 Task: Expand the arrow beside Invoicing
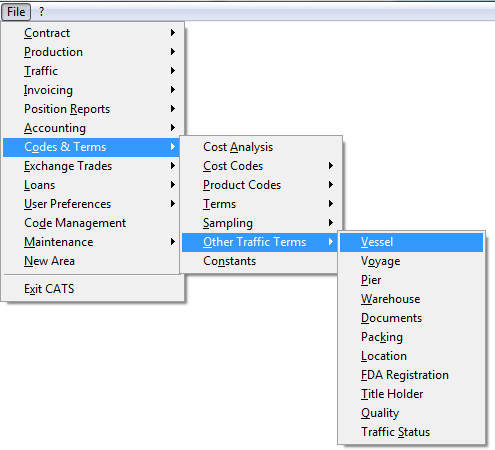173,90
